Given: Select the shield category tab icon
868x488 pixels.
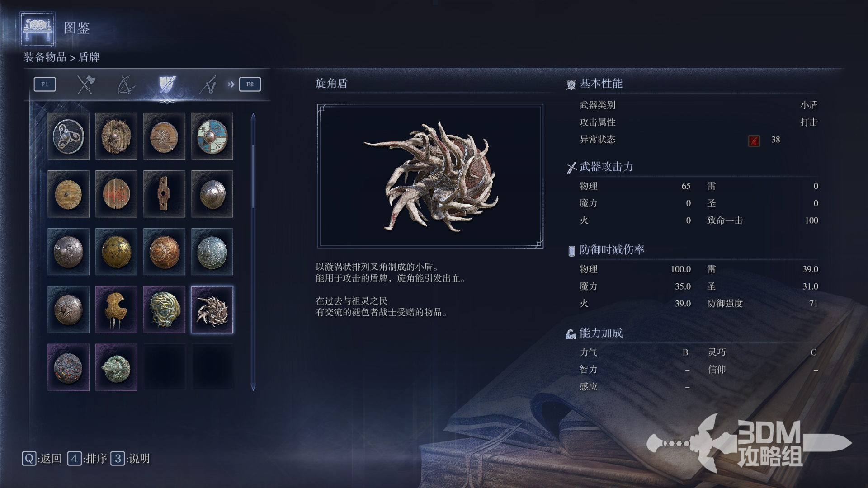Looking at the screenshot, I should [167, 84].
